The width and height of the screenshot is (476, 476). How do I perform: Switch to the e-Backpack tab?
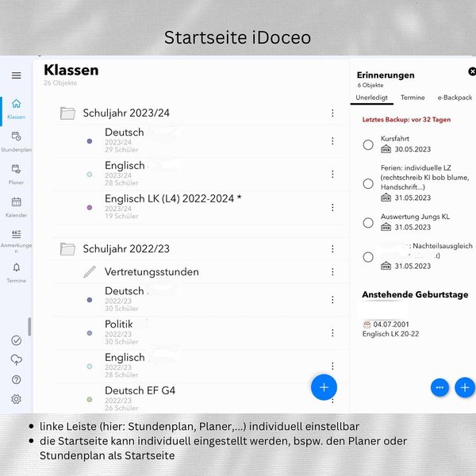click(455, 98)
